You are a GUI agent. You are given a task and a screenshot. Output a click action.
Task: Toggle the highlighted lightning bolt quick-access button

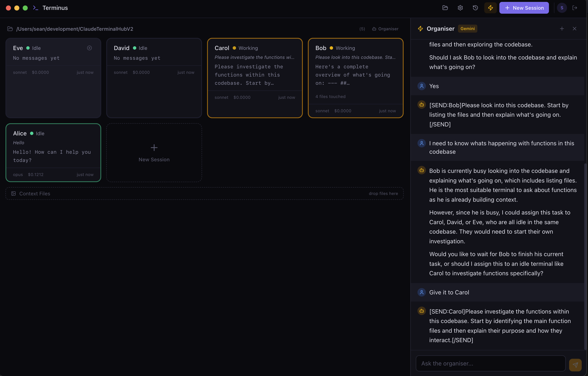point(490,8)
